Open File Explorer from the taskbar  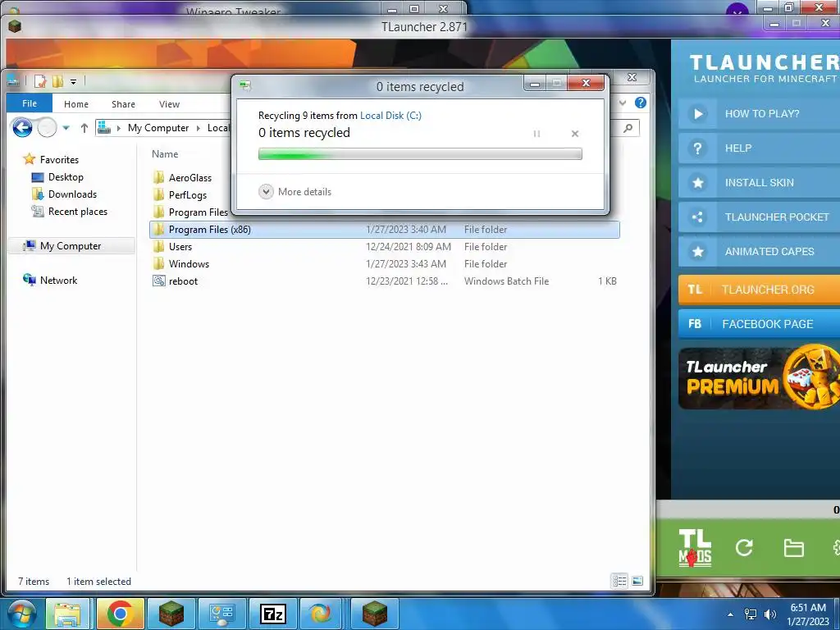click(67, 614)
